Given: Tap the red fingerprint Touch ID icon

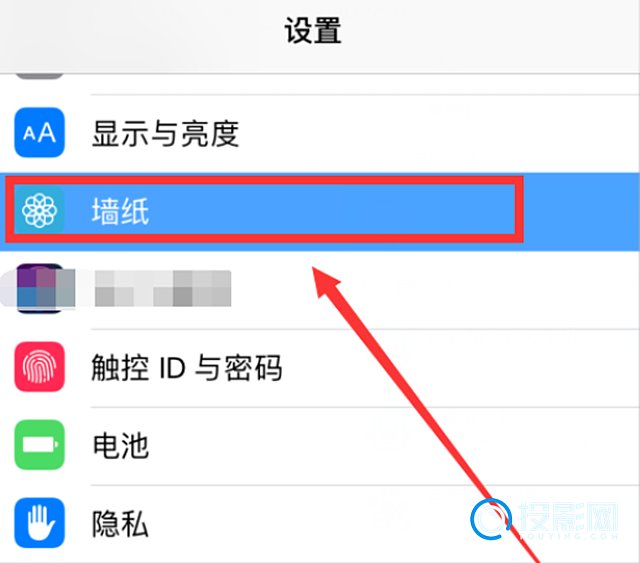Looking at the screenshot, I should [40, 367].
